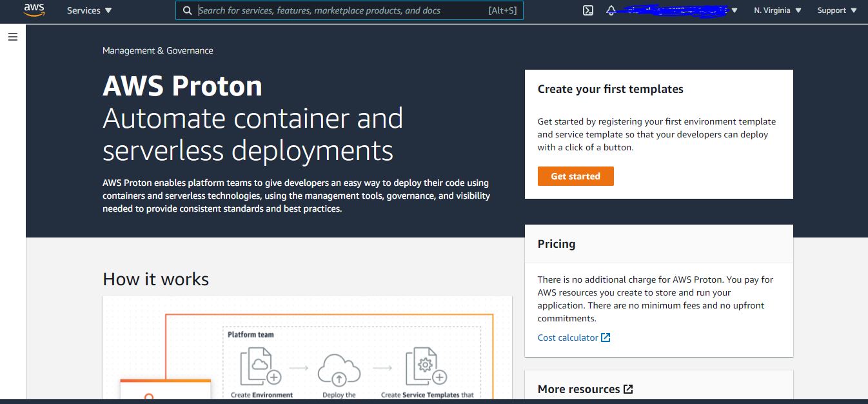Open the notifications bell
Image resolution: width=868 pixels, height=404 pixels.
pyautogui.click(x=611, y=10)
